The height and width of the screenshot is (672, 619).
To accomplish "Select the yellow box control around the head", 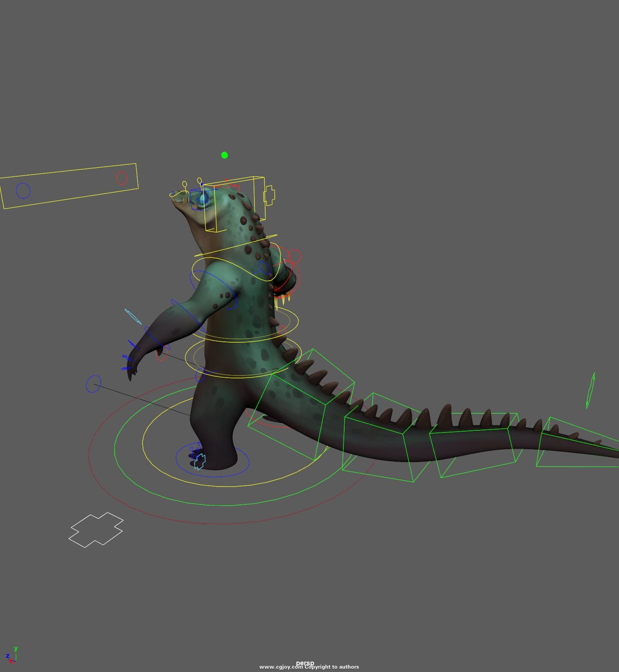I will click(x=234, y=204).
